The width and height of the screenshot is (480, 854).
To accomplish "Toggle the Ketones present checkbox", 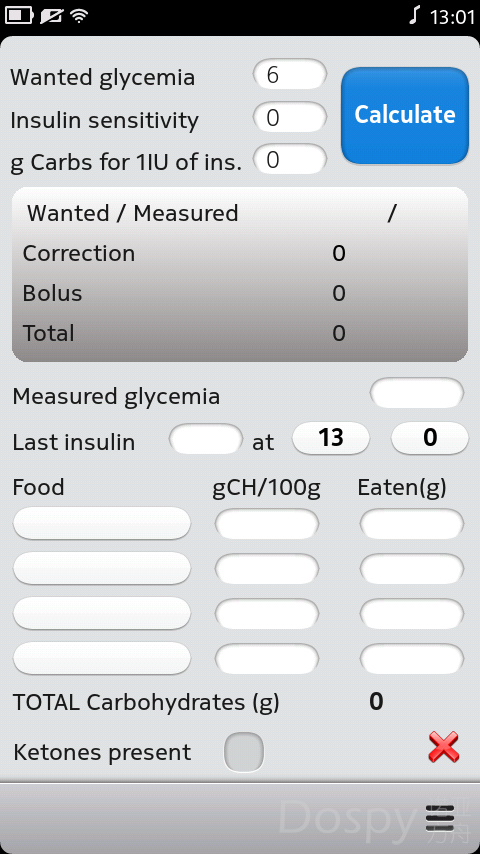I will (x=244, y=752).
